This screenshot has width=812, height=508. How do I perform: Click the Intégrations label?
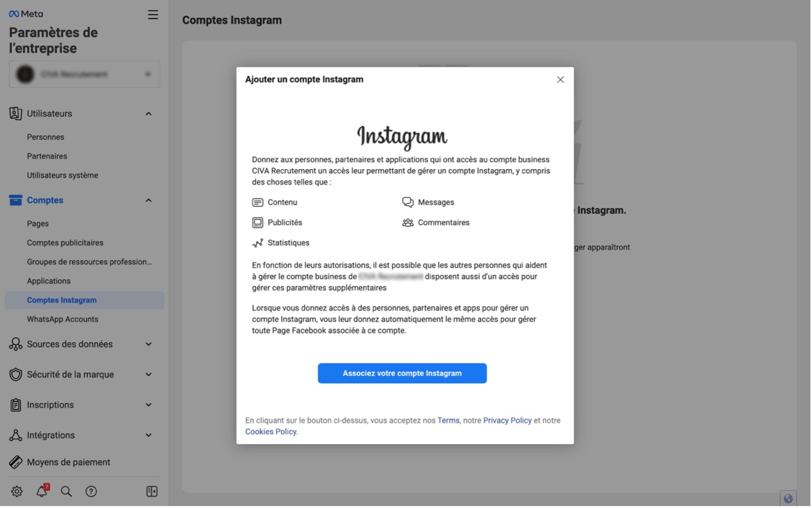(x=51, y=435)
